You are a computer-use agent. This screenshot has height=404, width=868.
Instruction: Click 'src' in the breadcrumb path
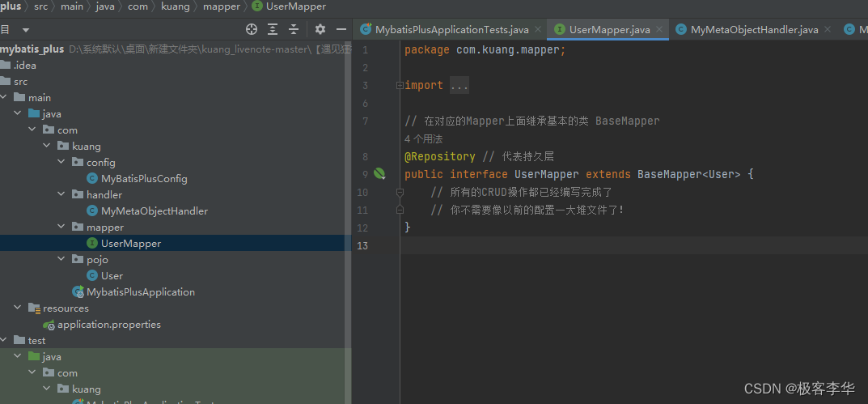pyautogui.click(x=41, y=6)
